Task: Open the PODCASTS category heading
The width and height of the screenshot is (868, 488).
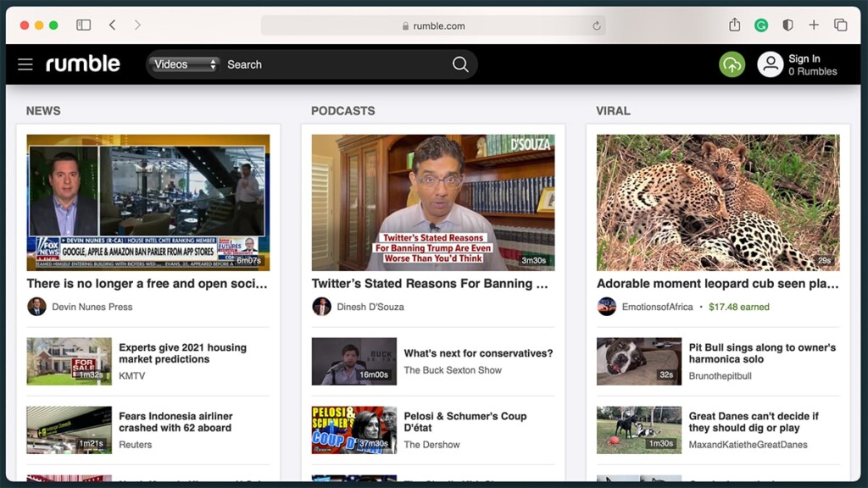Action: [342, 111]
